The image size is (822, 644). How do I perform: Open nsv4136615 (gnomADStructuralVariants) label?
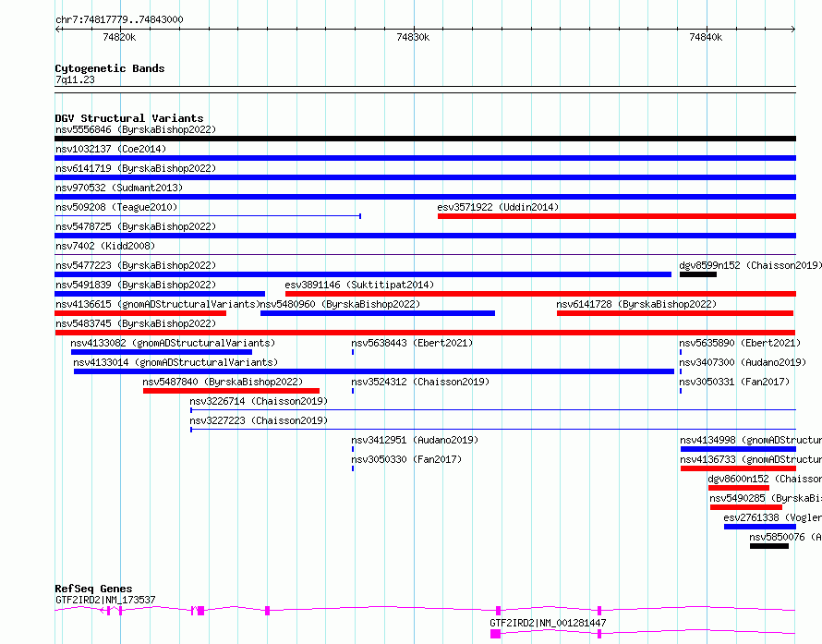(x=158, y=304)
